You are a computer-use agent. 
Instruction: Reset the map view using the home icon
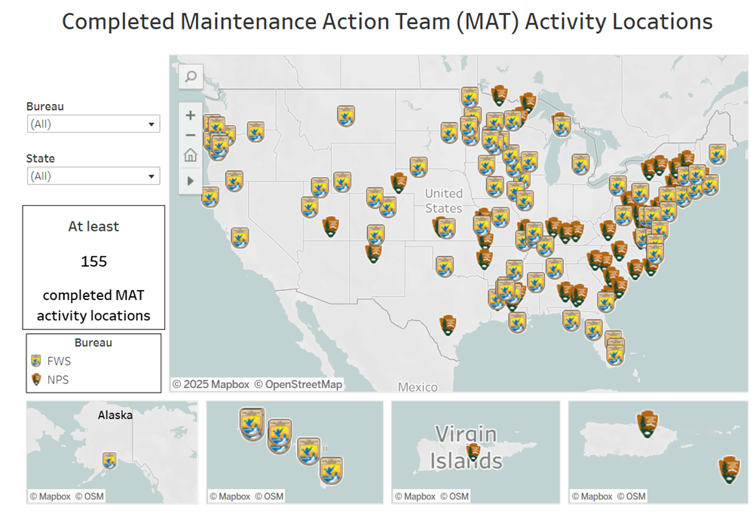pyautogui.click(x=190, y=155)
